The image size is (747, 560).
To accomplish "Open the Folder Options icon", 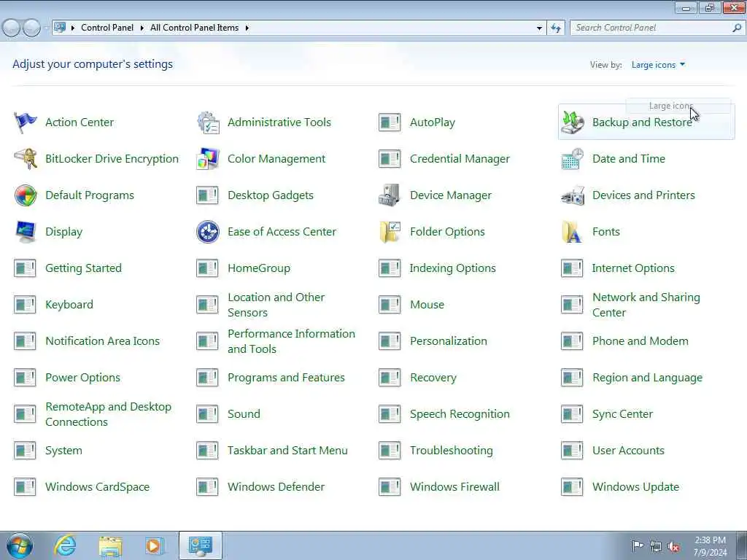I will pos(390,232).
